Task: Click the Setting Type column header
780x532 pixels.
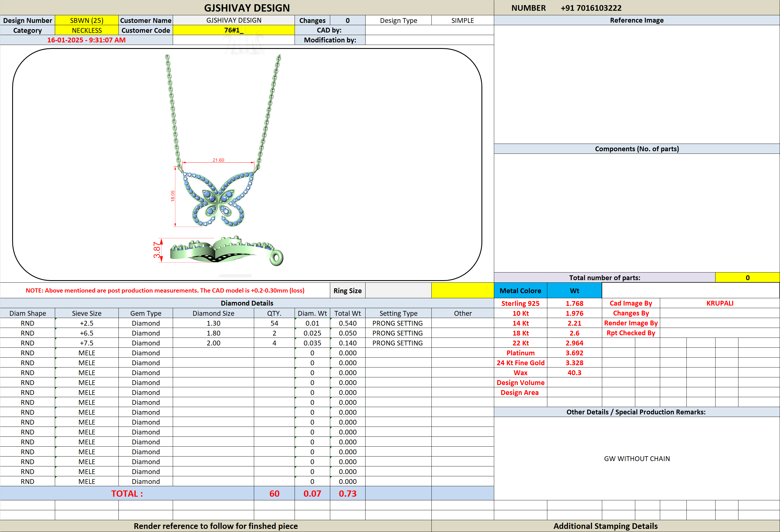Action: pyautogui.click(x=398, y=313)
